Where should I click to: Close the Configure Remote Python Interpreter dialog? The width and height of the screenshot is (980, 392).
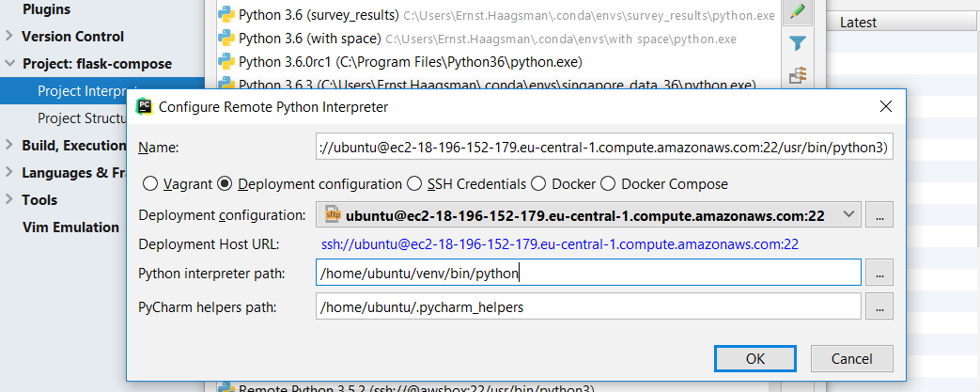pyautogui.click(x=885, y=106)
